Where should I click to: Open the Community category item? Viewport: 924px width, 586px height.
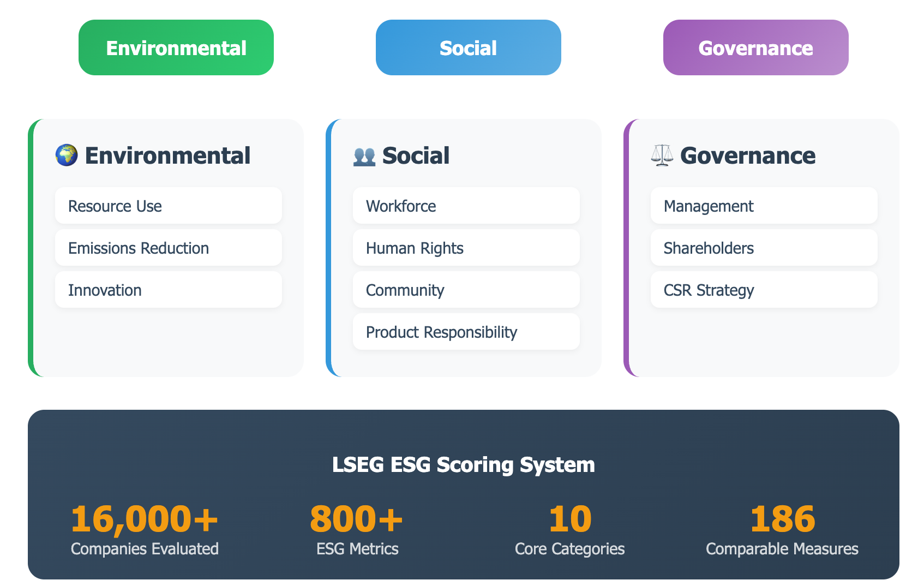tap(466, 290)
